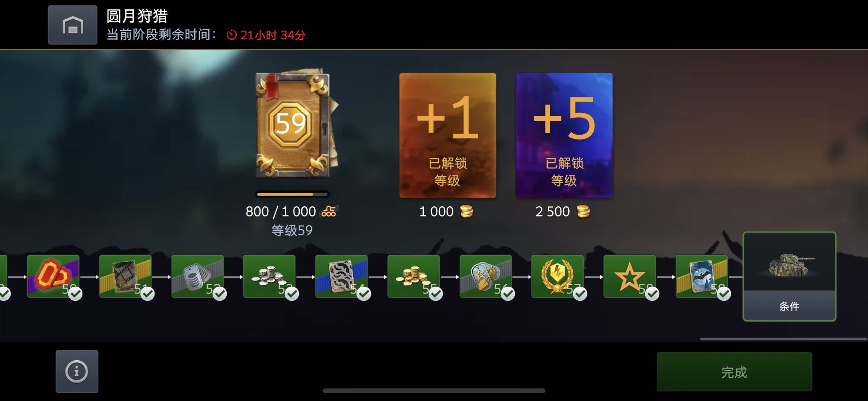Viewport: 868px width, 401px height.
Task: Select the gold star reward at level 58
Action: click(630, 276)
